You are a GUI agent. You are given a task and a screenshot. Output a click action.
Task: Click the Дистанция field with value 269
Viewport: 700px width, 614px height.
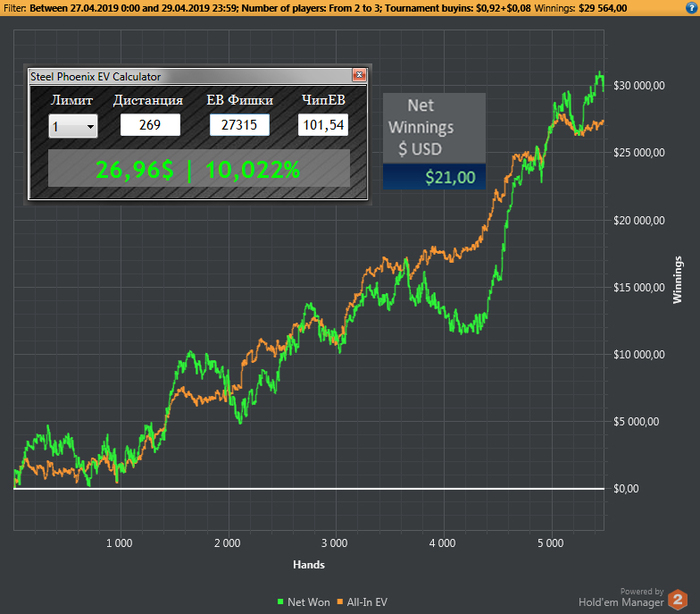(x=150, y=125)
